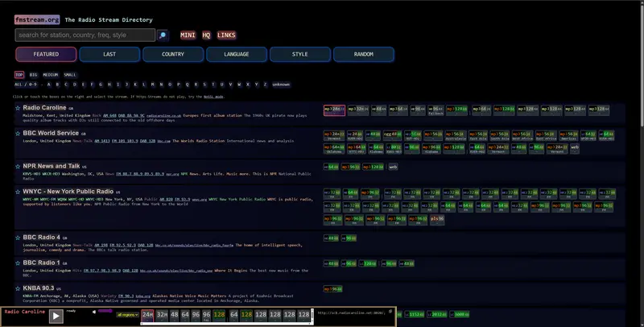Select 24M stream in player bar
Screen dimensions: 644x327
[147, 316]
